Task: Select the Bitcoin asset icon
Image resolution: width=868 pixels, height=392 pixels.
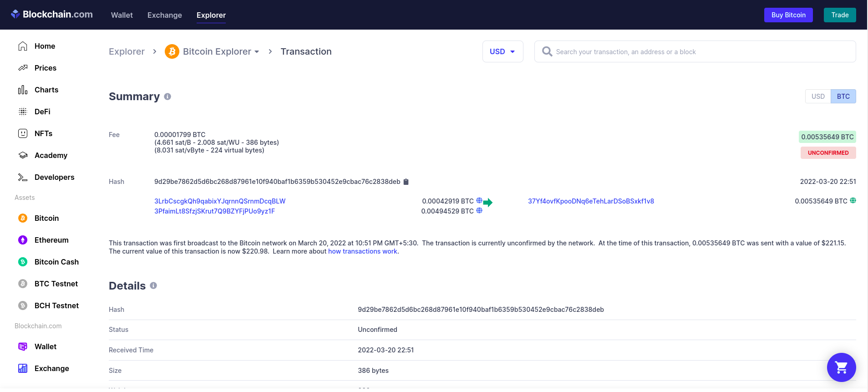Action: (x=23, y=218)
